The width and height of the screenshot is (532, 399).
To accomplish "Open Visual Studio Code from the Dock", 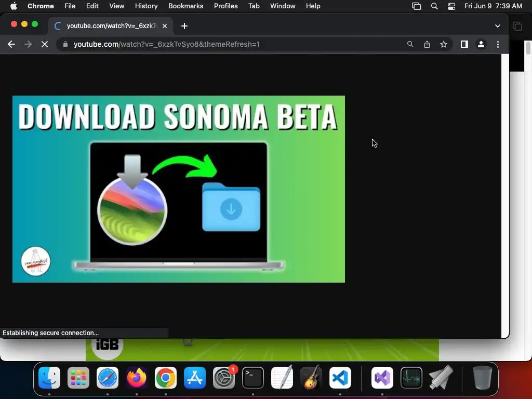I will click(x=340, y=378).
